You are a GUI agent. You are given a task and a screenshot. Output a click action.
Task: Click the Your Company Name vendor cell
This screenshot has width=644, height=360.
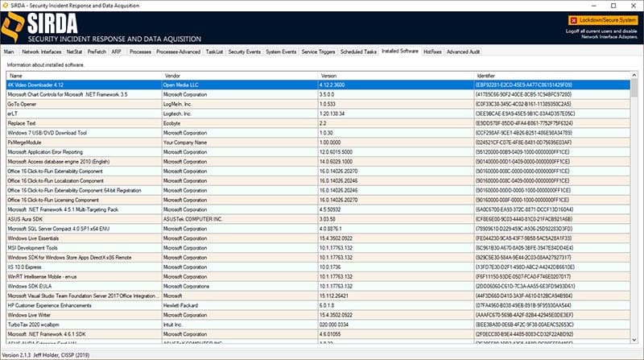[240, 143]
